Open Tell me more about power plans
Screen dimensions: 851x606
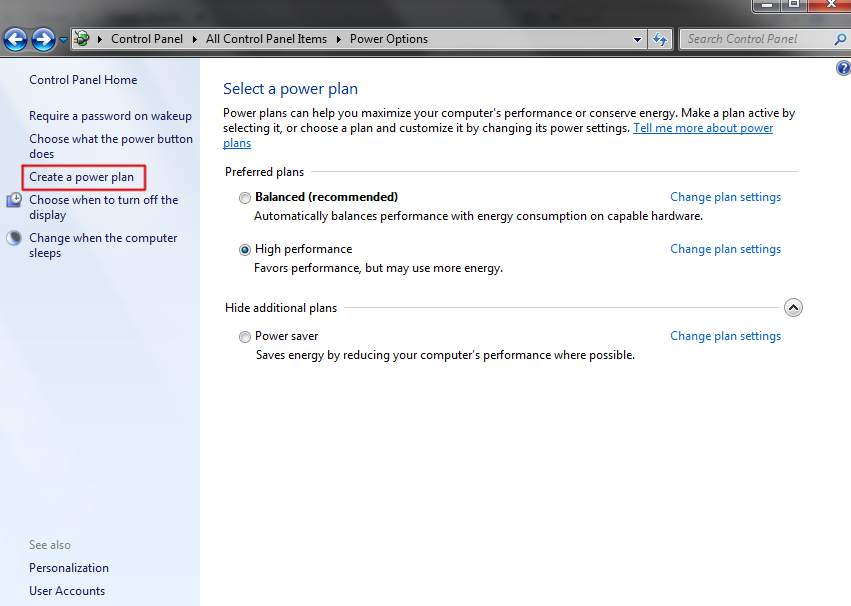point(703,128)
